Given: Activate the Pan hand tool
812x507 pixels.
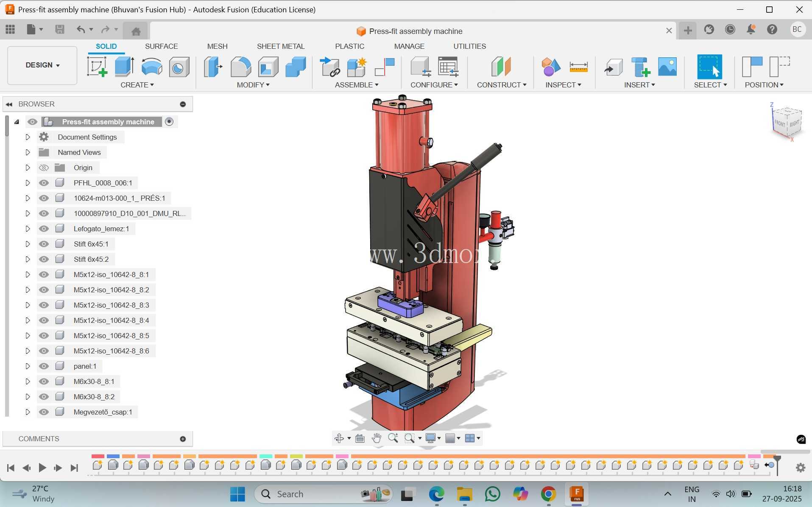Looking at the screenshot, I should (x=376, y=438).
